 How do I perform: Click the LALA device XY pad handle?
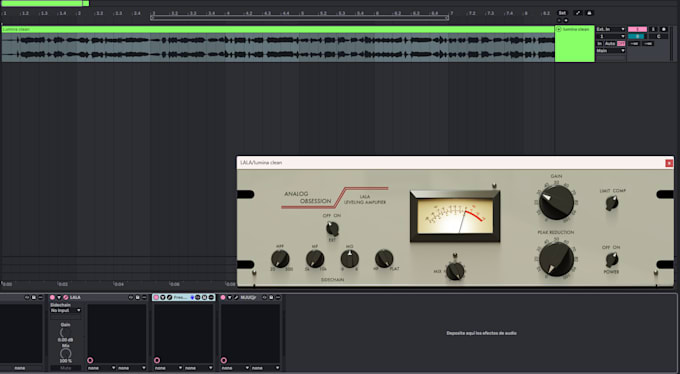pyautogui.click(x=90, y=360)
